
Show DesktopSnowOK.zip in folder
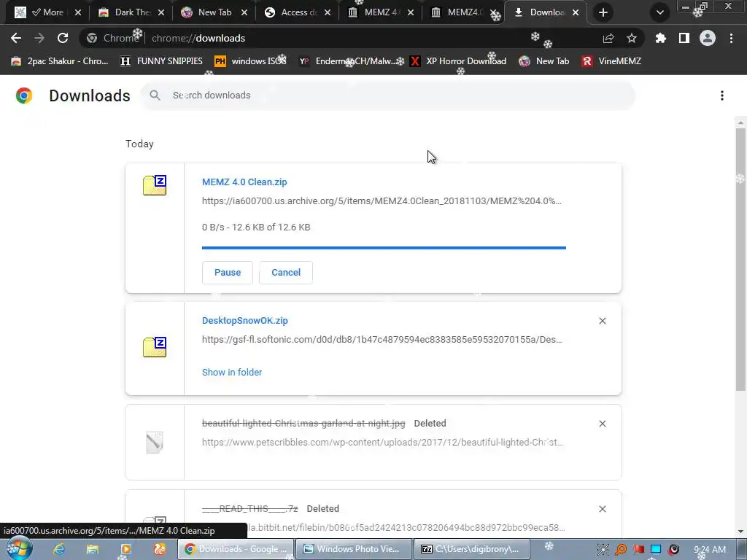point(232,373)
